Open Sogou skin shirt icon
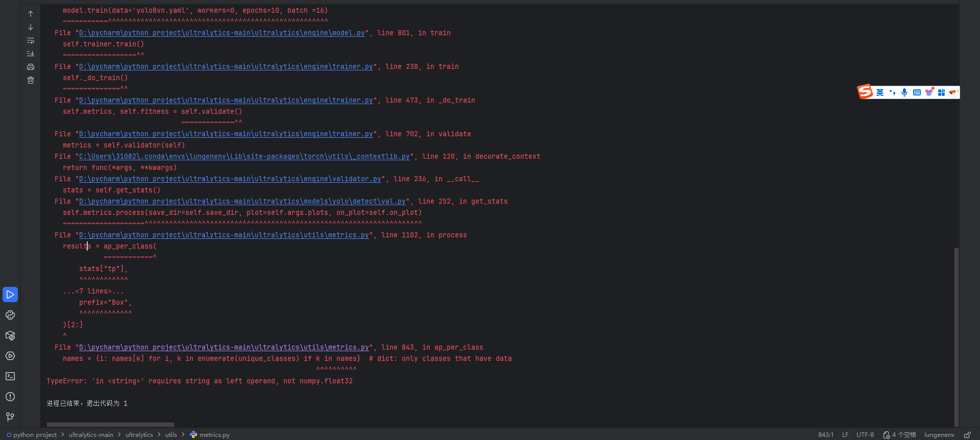 (929, 92)
